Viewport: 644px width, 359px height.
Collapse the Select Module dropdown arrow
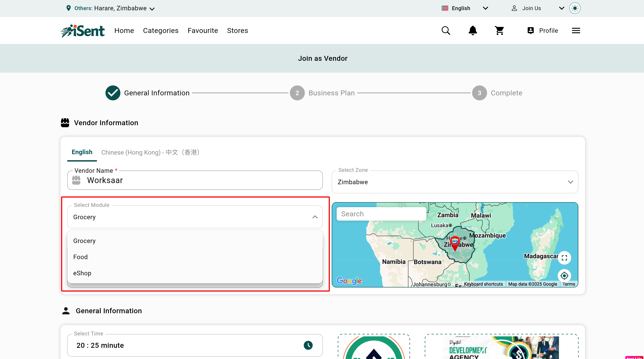click(315, 217)
